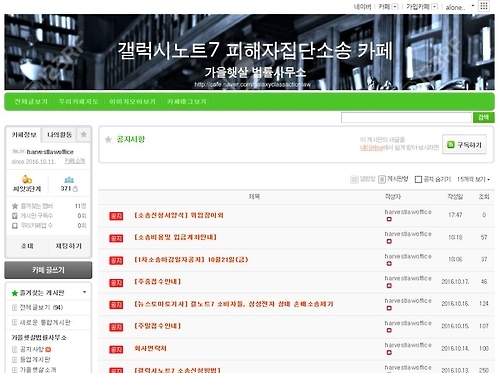Click the 채팅하기 chat button
This screenshot has width=500, height=373.
(x=69, y=246)
